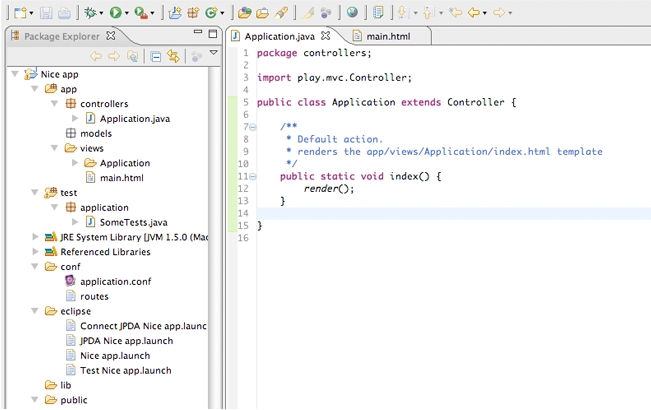Click the New Java Package icon
The image size is (651, 410).
pos(194,13)
